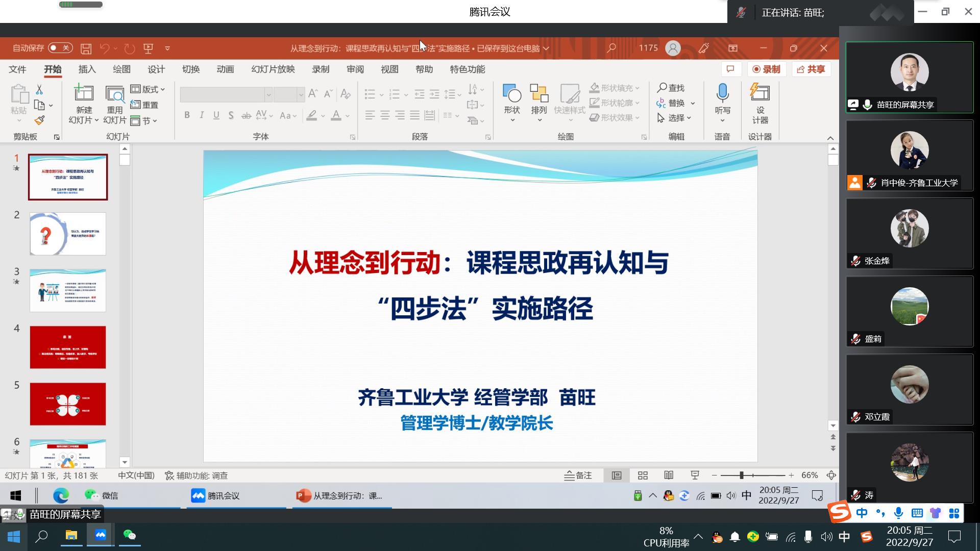Viewport: 980px width, 551px height.
Task: Click the Clear Formatting icon
Action: click(346, 94)
